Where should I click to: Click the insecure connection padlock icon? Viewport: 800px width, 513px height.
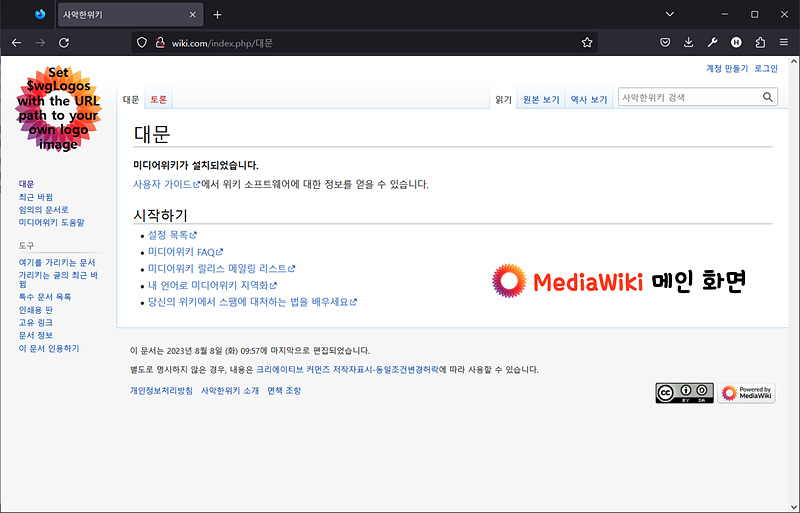pyautogui.click(x=160, y=43)
